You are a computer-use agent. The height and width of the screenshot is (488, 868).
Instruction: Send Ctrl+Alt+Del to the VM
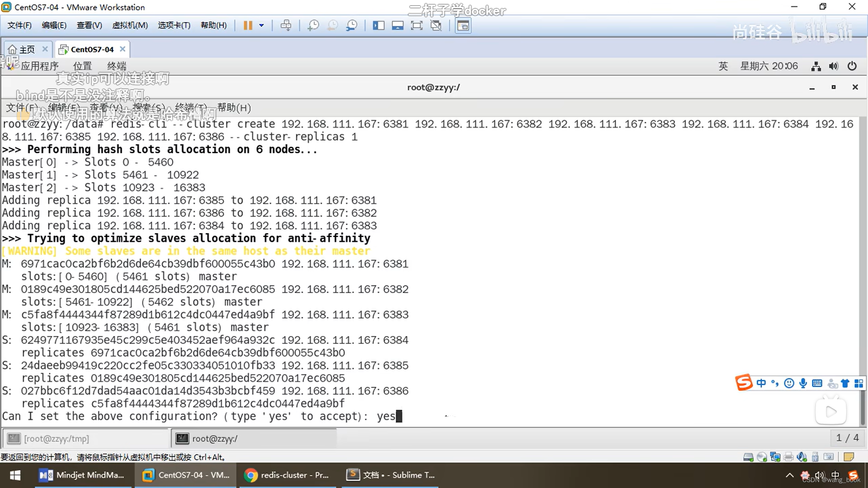pyautogui.click(x=286, y=25)
